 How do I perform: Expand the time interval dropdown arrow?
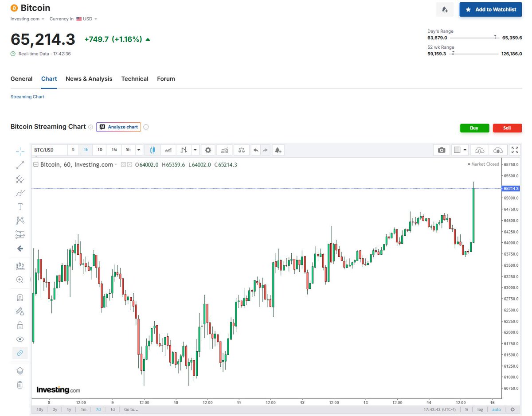coord(139,150)
